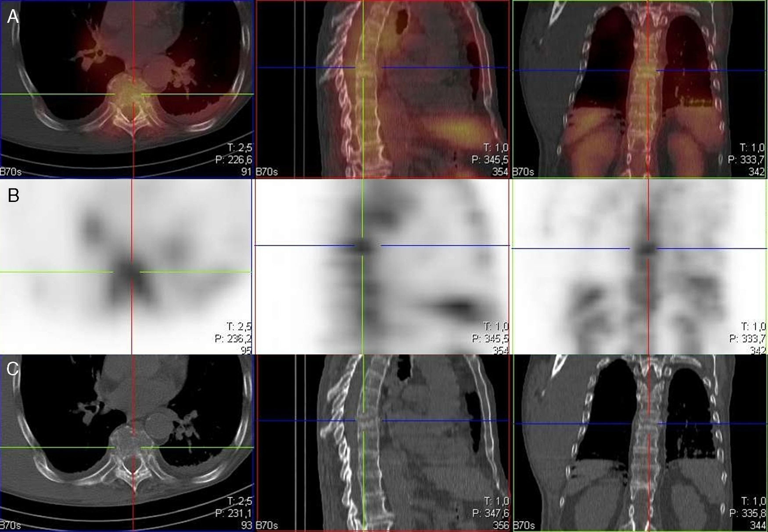Screen dimensions: 768x532
Task: Select the CT-only coronal view in row C
Action: coord(639,443)
